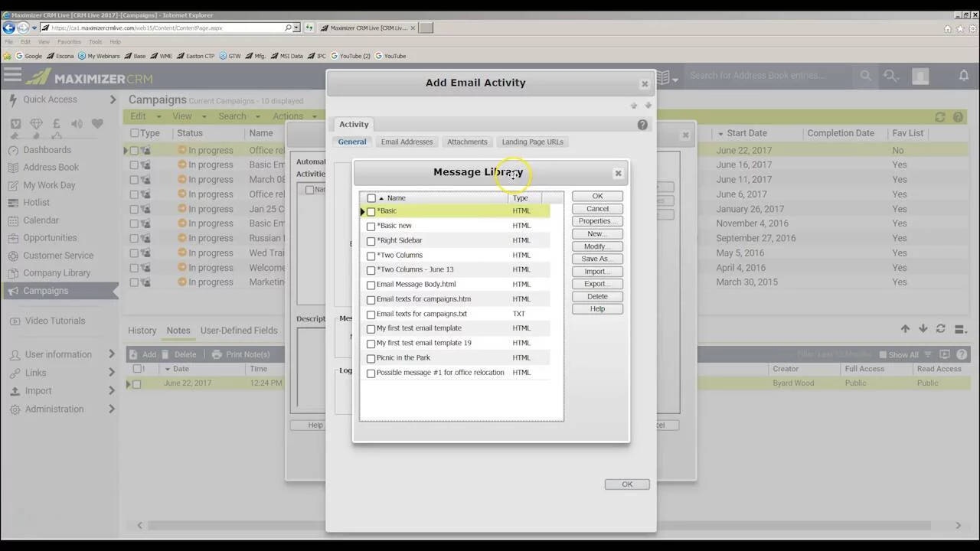Viewport: 980px width, 551px height.
Task: Switch to the Email Addresses tab
Action: point(407,142)
